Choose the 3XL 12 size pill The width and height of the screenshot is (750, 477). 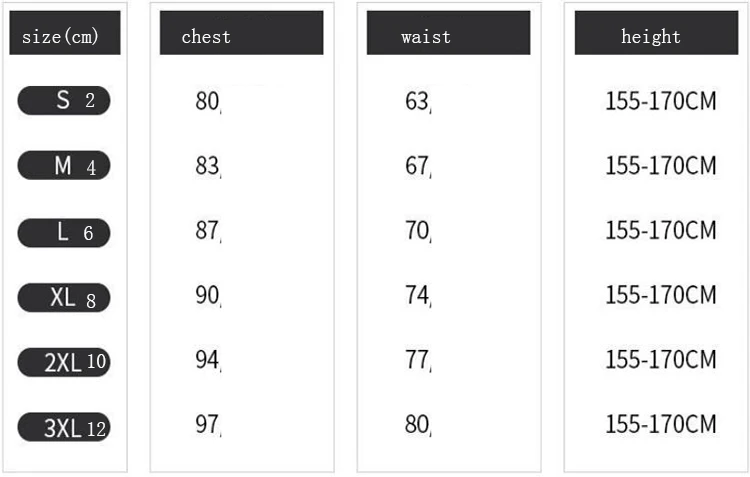(64, 428)
